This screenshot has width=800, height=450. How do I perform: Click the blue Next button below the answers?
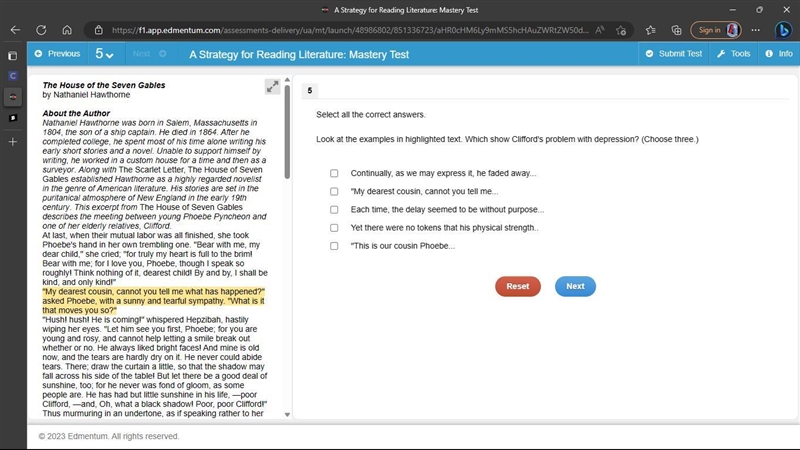575,286
